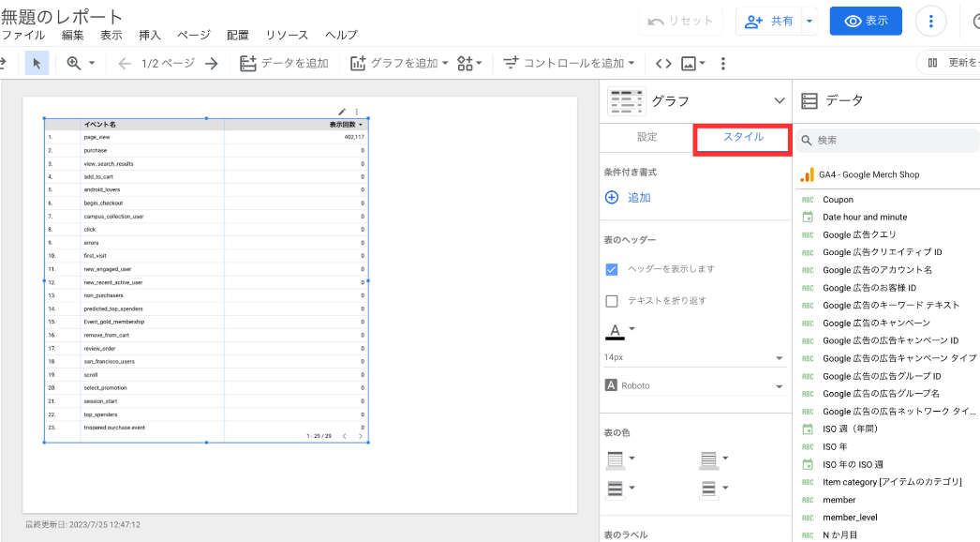Select the member_level field
This screenshot has height=542, width=980.
click(x=850, y=518)
